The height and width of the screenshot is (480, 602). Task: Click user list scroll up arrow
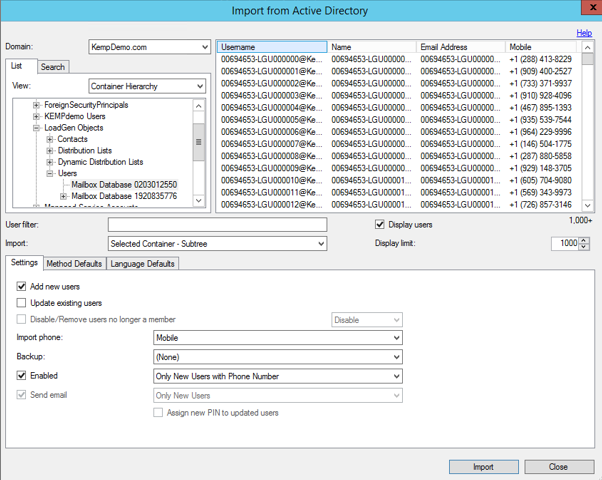[x=587, y=47]
